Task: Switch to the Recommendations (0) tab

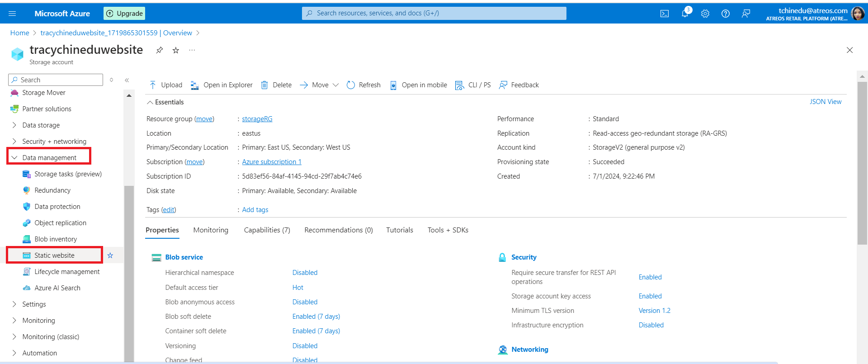Action: pos(339,230)
